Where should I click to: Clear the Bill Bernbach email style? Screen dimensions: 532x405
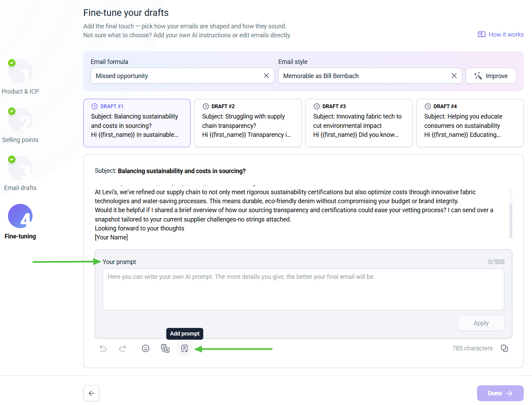pyautogui.click(x=454, y=76)
